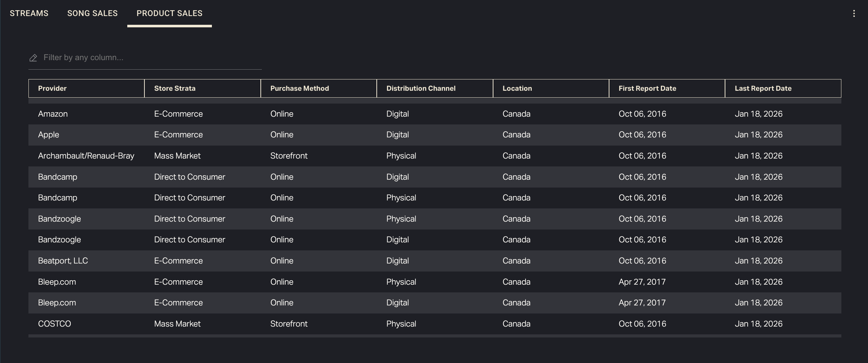Image resolution: width=868 pixels, height=363 pixels.
Task: Select the Amazon provider row
Action: coord(53,114)
